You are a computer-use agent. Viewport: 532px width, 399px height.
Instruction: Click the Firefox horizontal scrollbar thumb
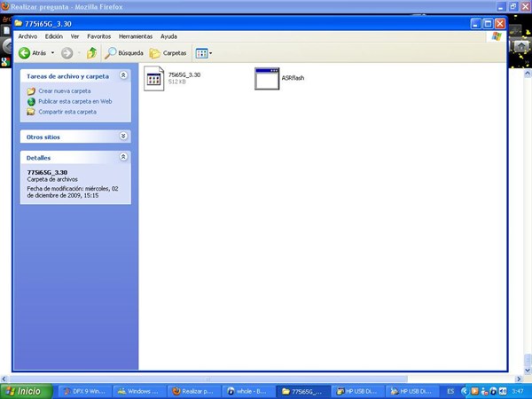(208, 379)
